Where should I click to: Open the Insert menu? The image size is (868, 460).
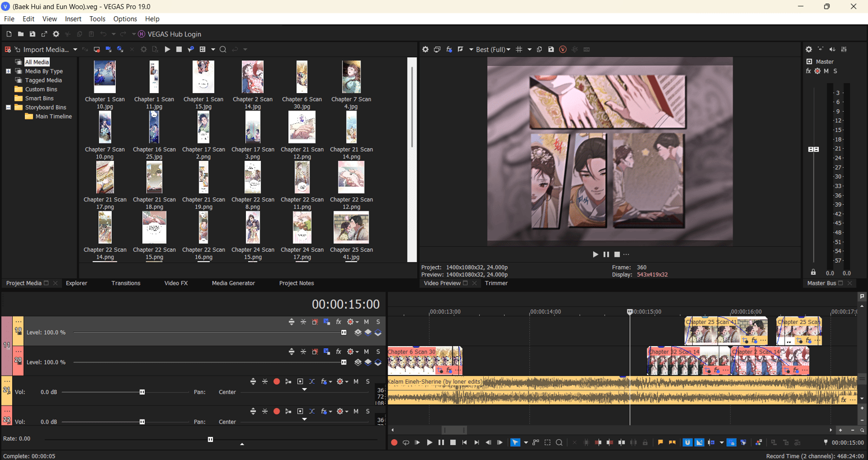click(73, 19)
